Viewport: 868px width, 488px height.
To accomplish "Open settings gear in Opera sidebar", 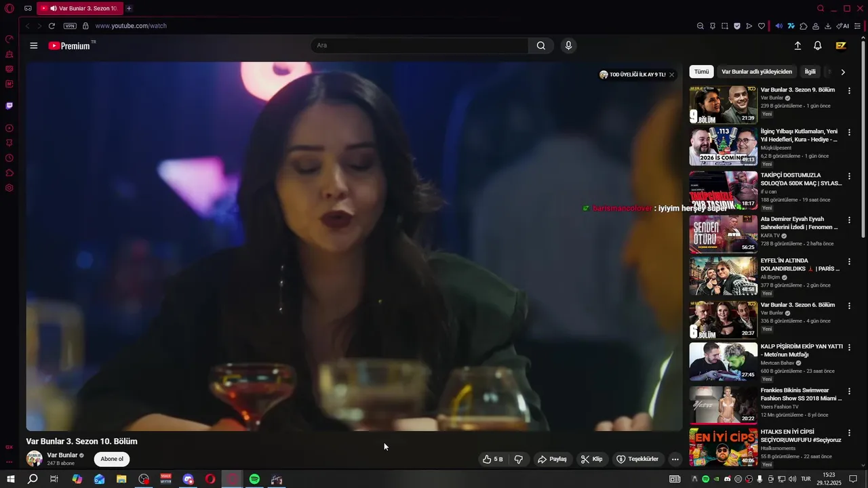I will 9,188.
